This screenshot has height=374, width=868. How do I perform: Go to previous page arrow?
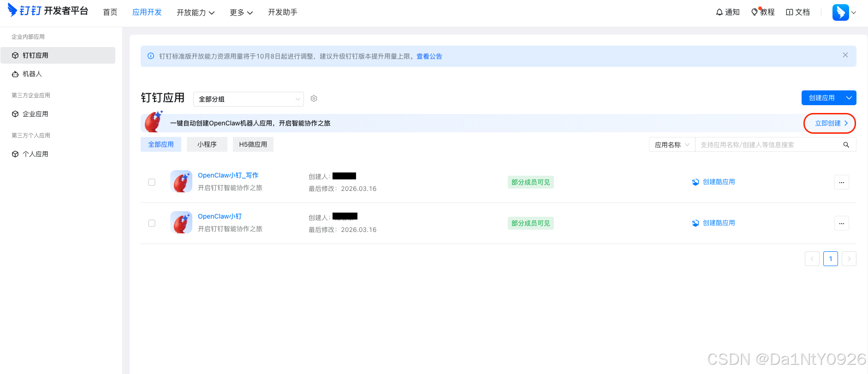(x=812, y=259)
